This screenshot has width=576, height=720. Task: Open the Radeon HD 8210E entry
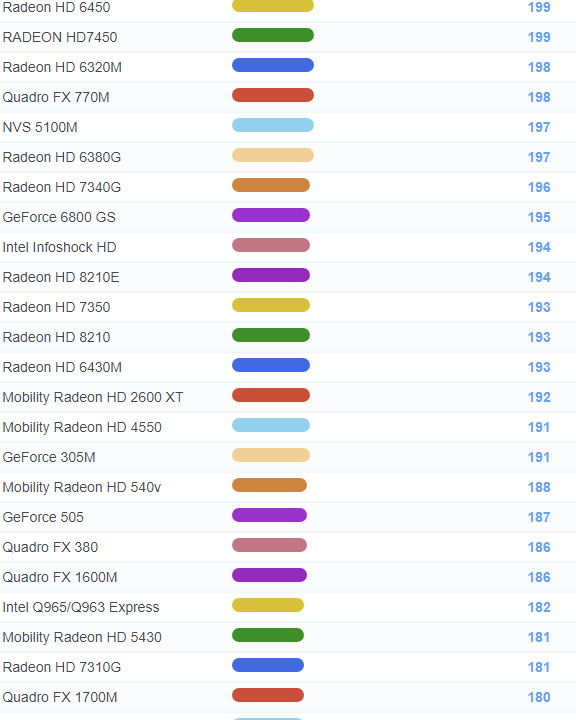(x=61, y=277)
